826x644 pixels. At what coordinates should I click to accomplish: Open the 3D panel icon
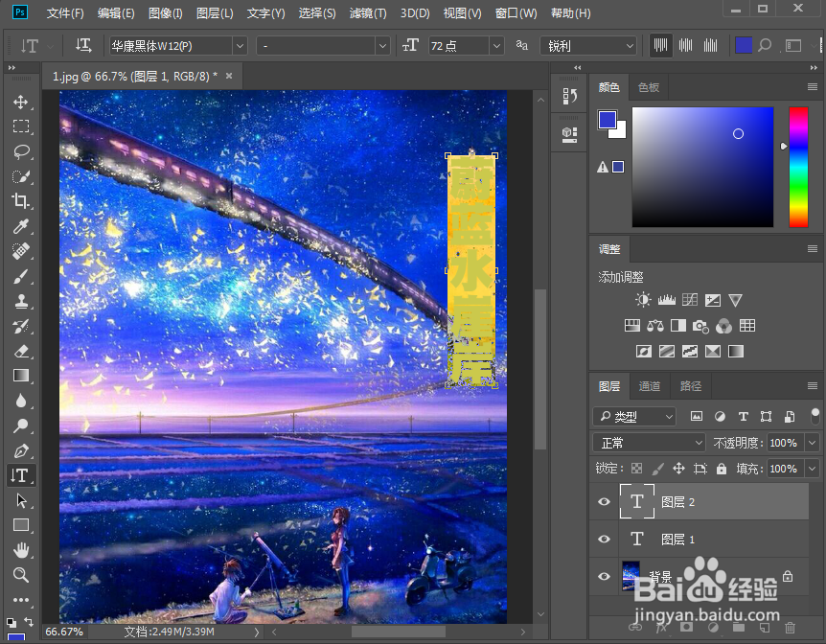tap(569, 135)
